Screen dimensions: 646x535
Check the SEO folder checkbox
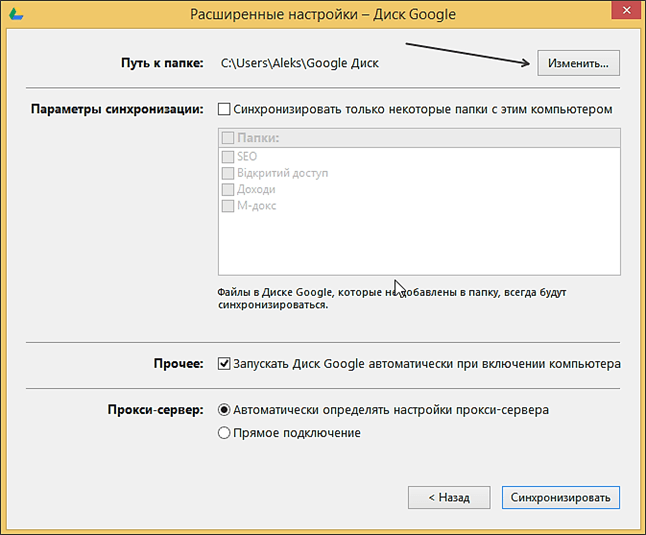227,157
